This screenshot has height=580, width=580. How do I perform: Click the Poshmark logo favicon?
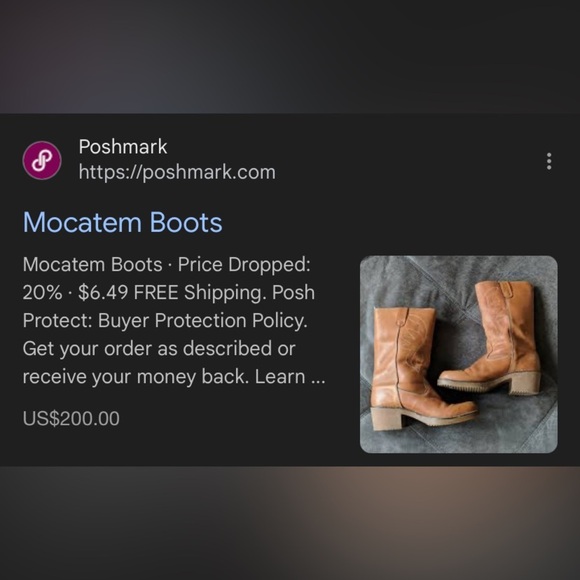(x=42, y=160)
